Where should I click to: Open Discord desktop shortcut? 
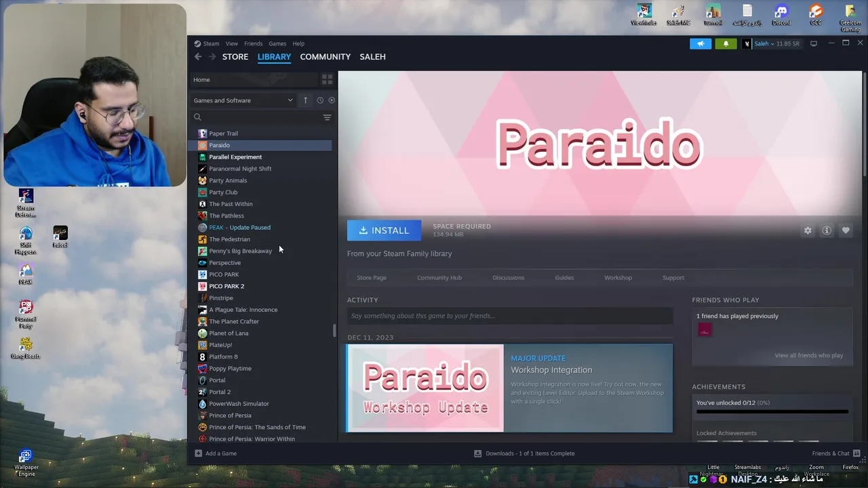781,15
